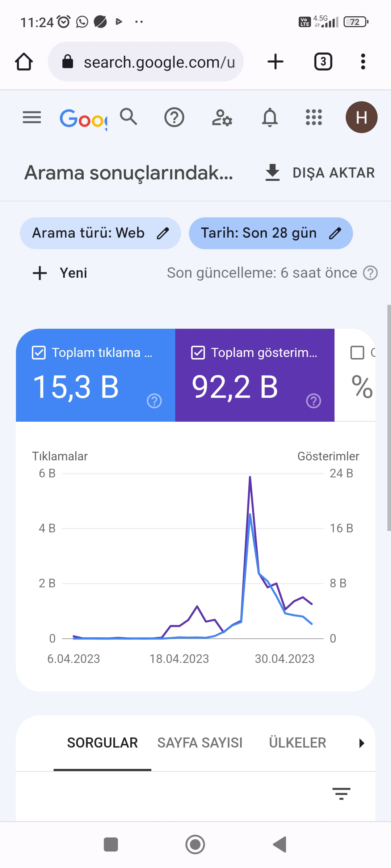Uncheck the Toplam gösterim checkbox
Viewport: 391px width, 868px height.
pos(198,353)
